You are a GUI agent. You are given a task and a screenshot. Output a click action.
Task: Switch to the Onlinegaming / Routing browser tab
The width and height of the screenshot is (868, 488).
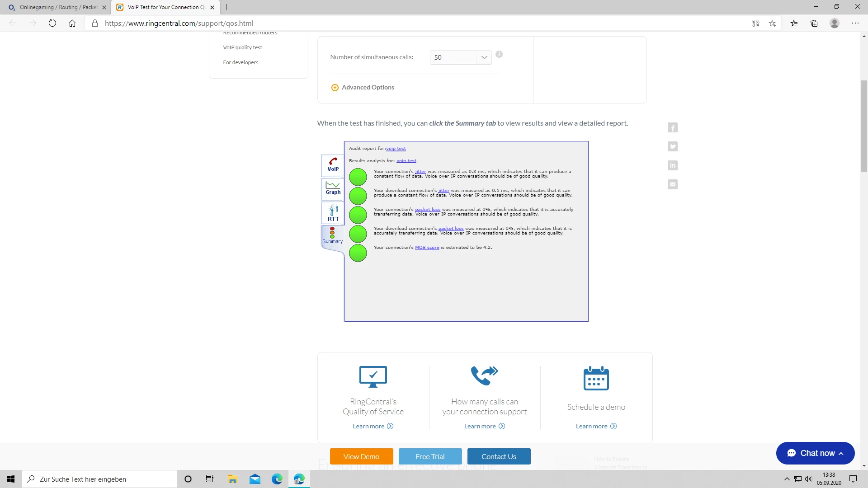[x=58, y=7]
